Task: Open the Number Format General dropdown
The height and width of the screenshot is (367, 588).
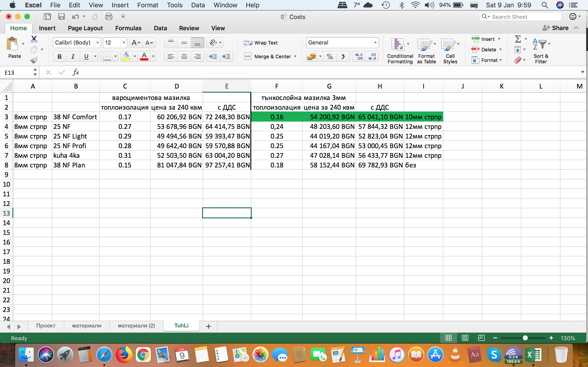Action: point(375,43)
